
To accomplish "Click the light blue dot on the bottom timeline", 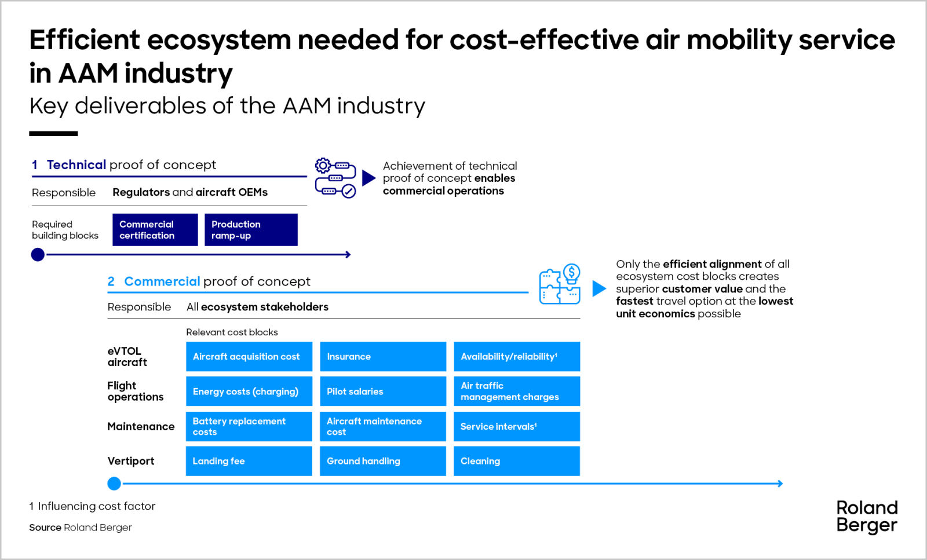I will pos(114,484).
